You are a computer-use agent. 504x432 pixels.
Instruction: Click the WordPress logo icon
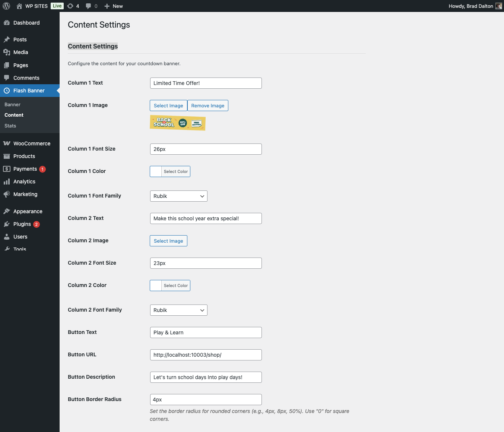(x=6, y=6)
